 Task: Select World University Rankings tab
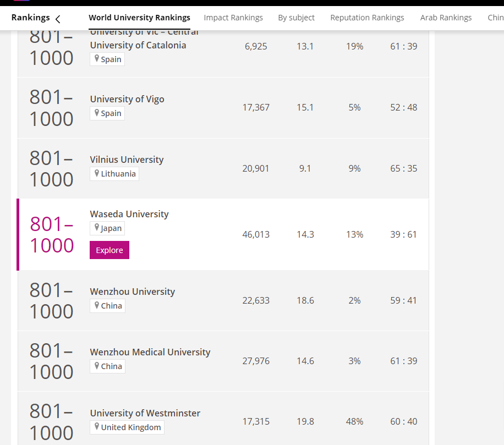(x=140, y=18)
